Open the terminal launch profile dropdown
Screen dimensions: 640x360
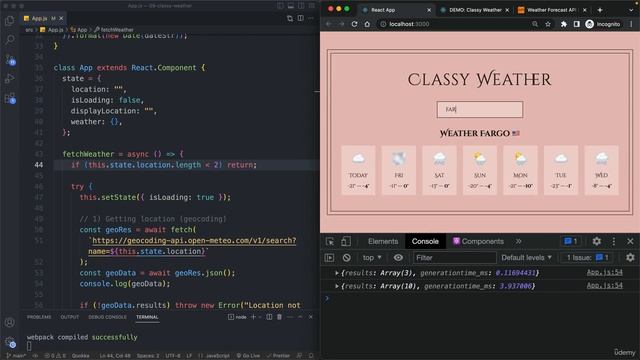[260, 317]
